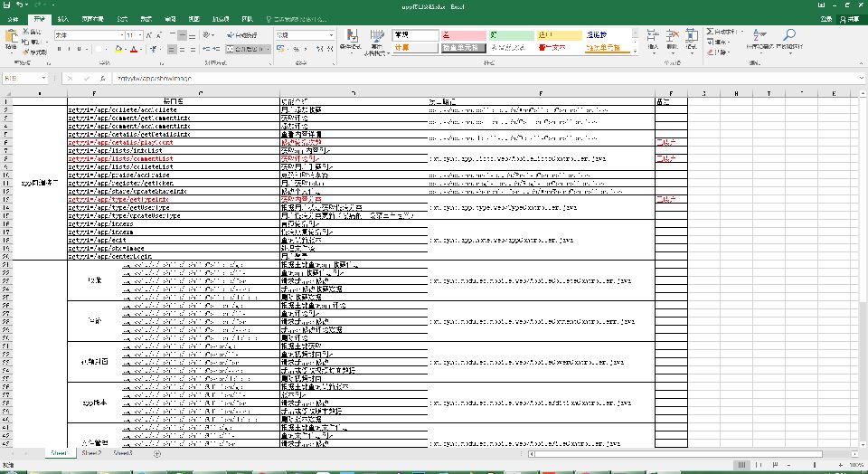Open the Insert ribbon tab
This screenshot has height=474, width=868.
[x=62, y=18]
